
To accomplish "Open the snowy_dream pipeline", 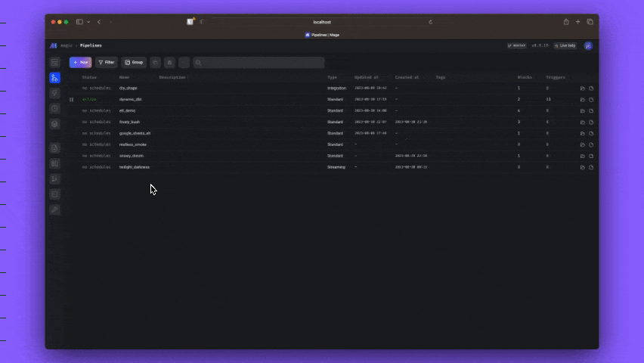I will pos(132,156).
